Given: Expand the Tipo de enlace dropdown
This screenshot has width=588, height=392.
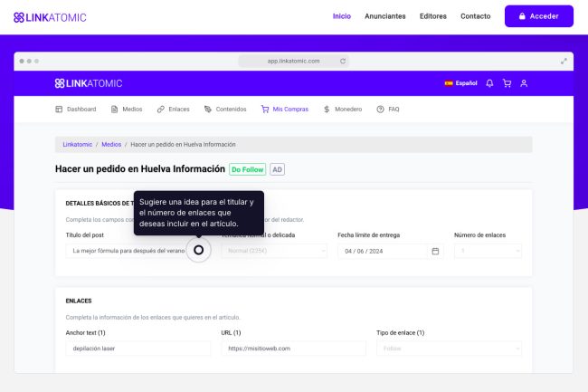Looking at the screenshot, I should click(x=449, y=349).
